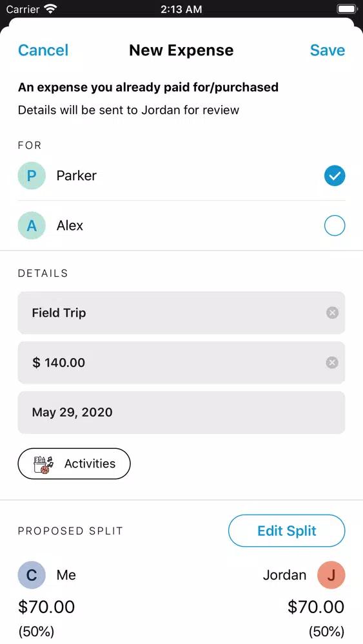Viewport: 363px width, 644px height.
Task: Select the Alex radio circle
Action: point(335,225)
